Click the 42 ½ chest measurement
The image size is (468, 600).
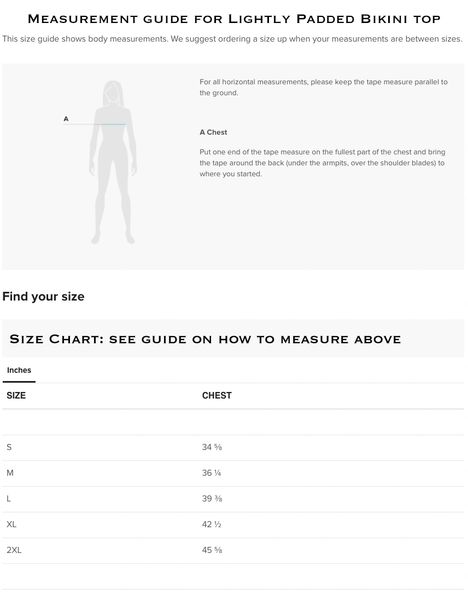point(212,525)
